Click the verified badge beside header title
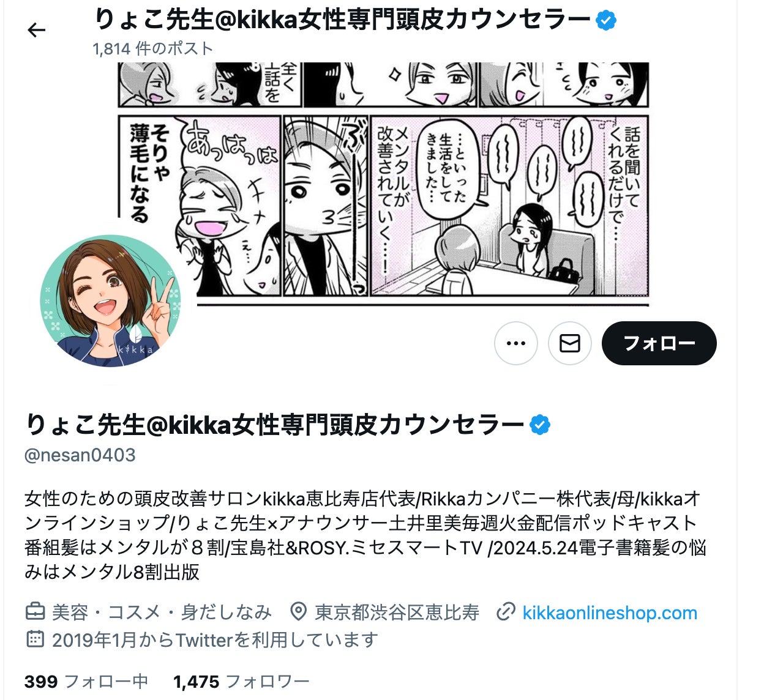 click(606, 21)
